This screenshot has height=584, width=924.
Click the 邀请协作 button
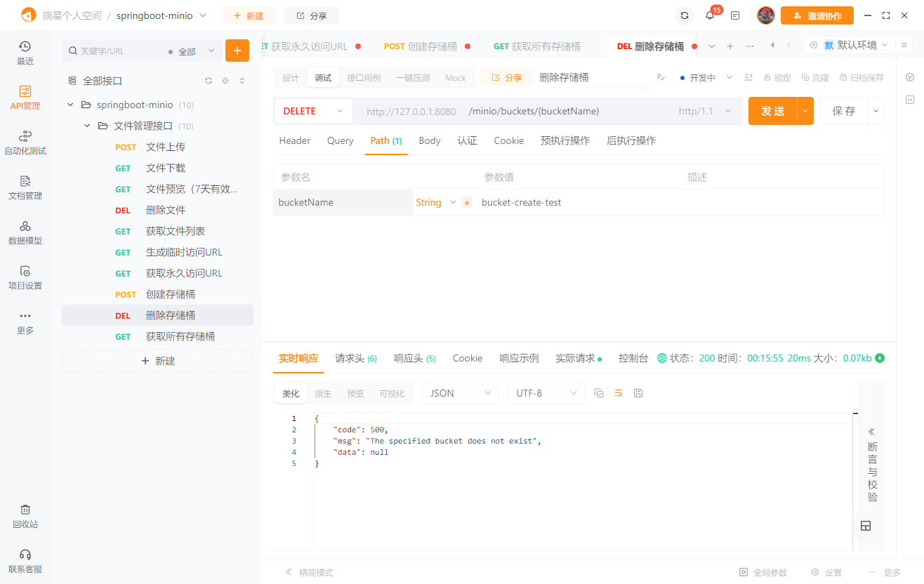click(817, 15)
